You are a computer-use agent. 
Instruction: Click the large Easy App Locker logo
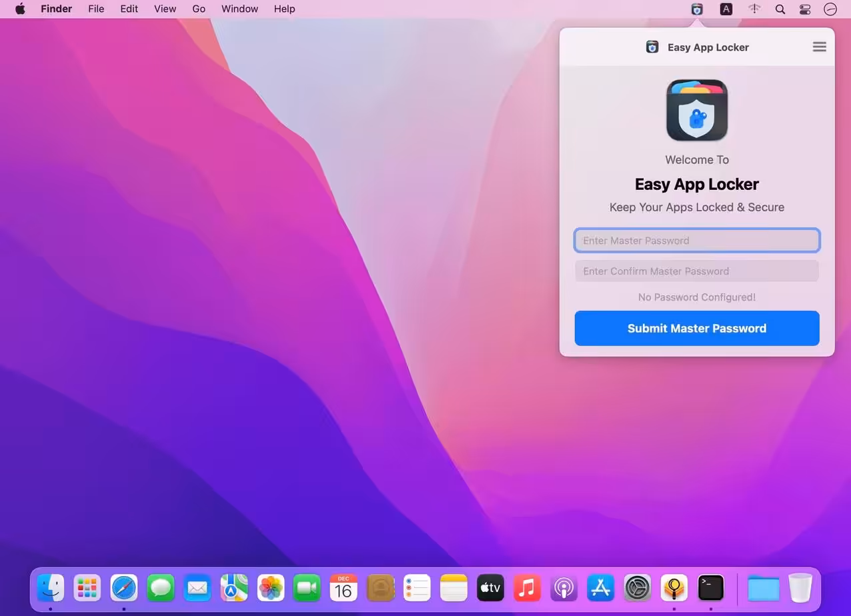[x=697, y=110]
